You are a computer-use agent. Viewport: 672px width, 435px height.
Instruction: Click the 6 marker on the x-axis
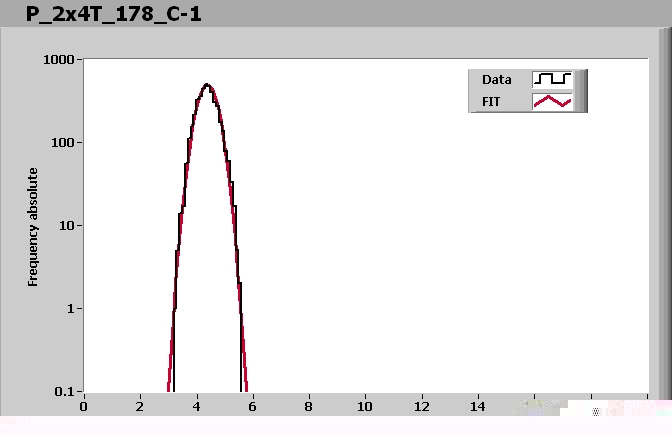click(x=253, y=406)
